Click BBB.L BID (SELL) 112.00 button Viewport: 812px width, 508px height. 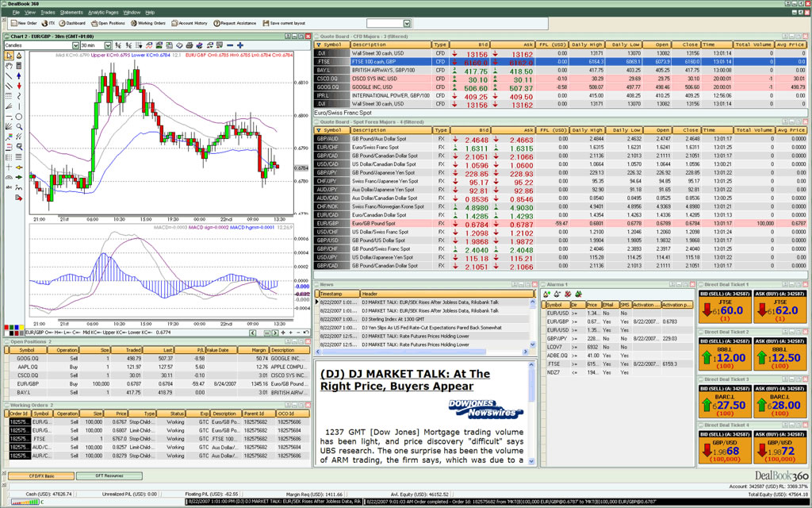[725, 354]
